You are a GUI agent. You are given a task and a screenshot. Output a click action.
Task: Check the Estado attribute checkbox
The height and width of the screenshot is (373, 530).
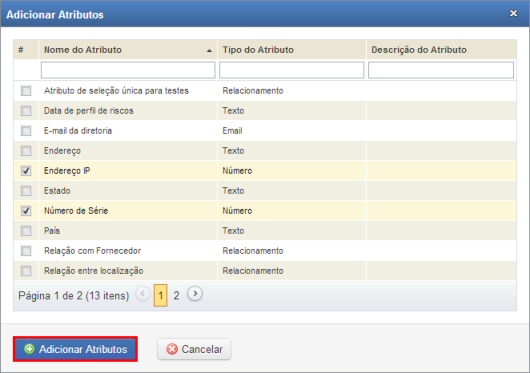tap(26, 191)
